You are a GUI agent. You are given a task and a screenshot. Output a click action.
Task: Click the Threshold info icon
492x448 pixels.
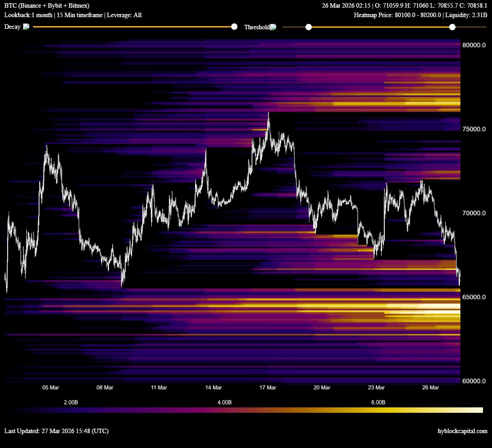click(273, 27)
